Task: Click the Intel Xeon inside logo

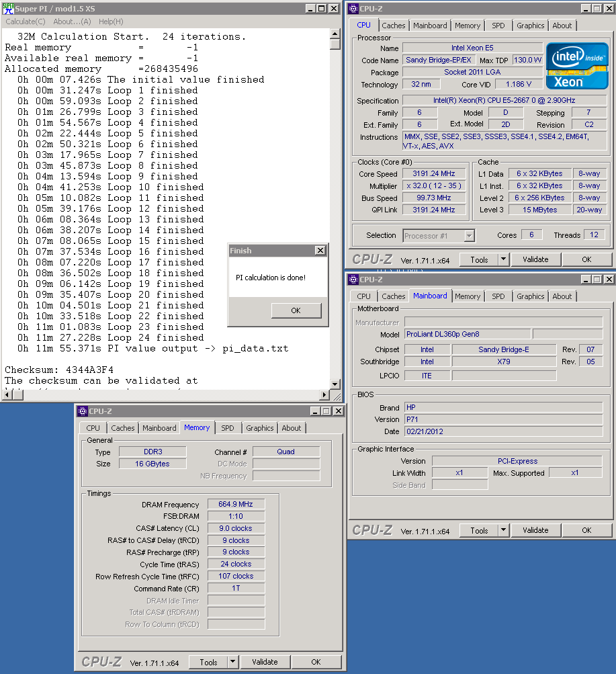Action: 577,66
